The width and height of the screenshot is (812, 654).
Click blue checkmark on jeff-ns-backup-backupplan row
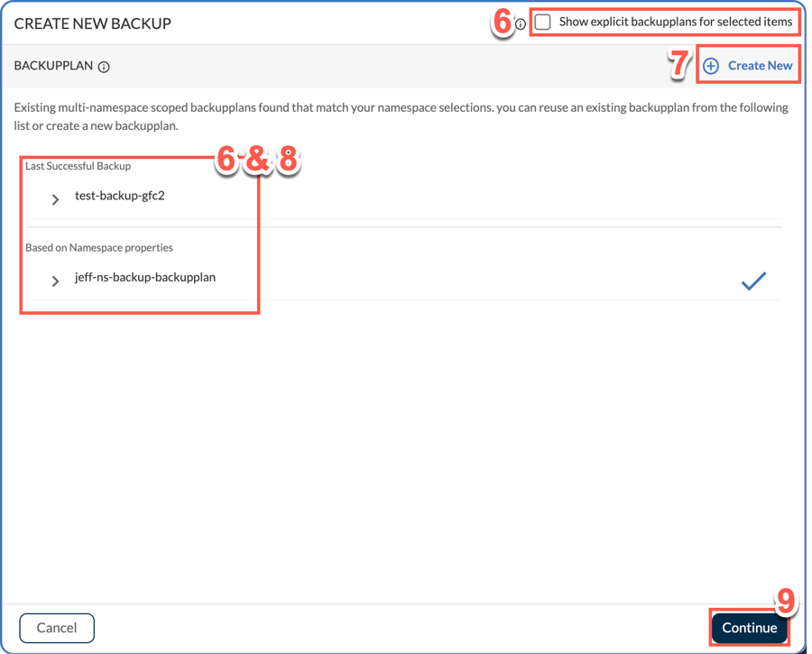753,281
